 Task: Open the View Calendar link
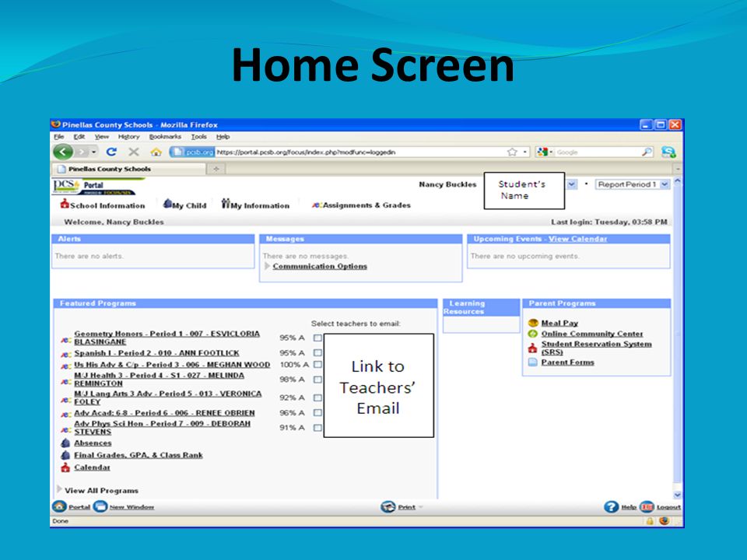577,239
